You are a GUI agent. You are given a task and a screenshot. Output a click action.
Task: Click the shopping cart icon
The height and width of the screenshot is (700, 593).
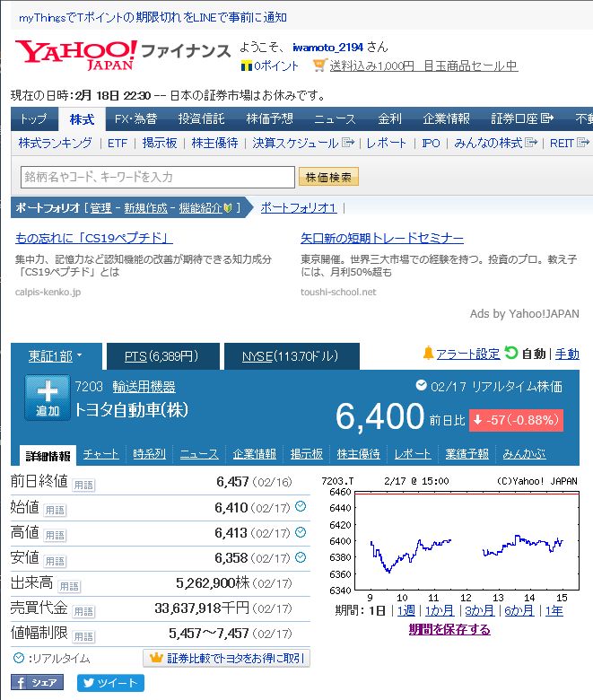point(319,66)
